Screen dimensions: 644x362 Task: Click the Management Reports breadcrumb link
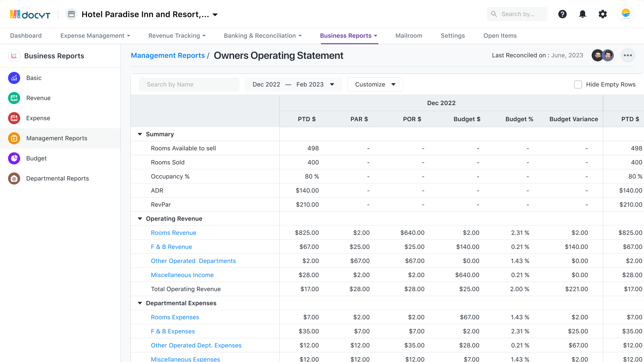pyautogui.click(x=168, y=56)
